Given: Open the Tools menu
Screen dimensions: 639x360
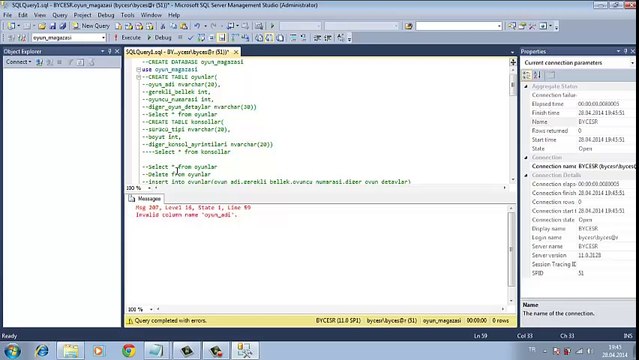Looking at the screenshot, I should coord(128,15).
